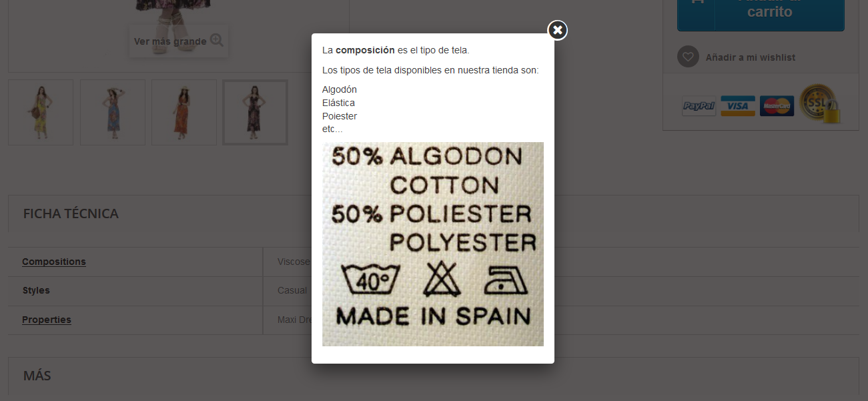Image resolution: width=868 pixels, height=401 pixels.
Task: Open the Compositions feature link
Action: (x=54, y=262)
